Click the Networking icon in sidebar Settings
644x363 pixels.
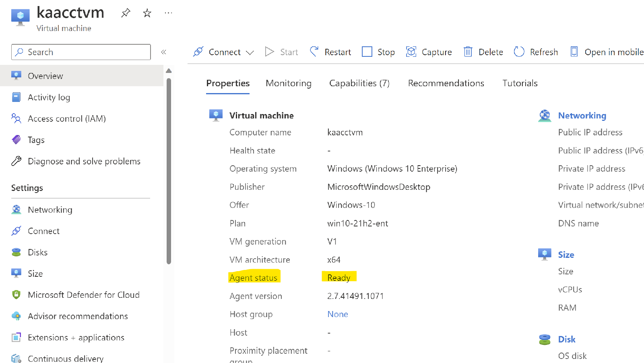[16, 210]
